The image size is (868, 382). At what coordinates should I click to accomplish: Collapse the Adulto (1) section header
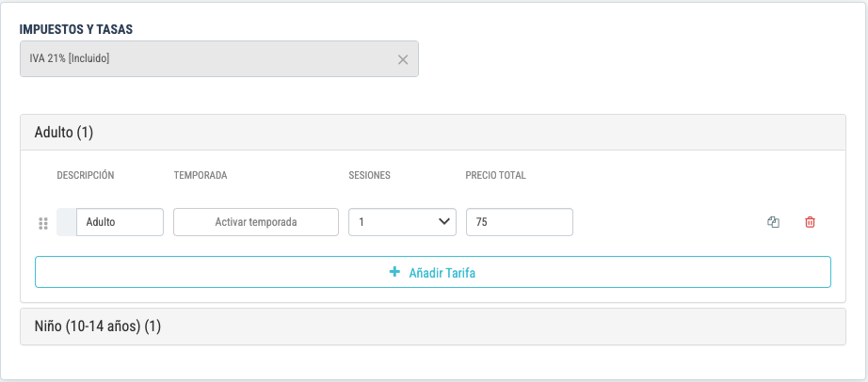(x=433, y=133)
